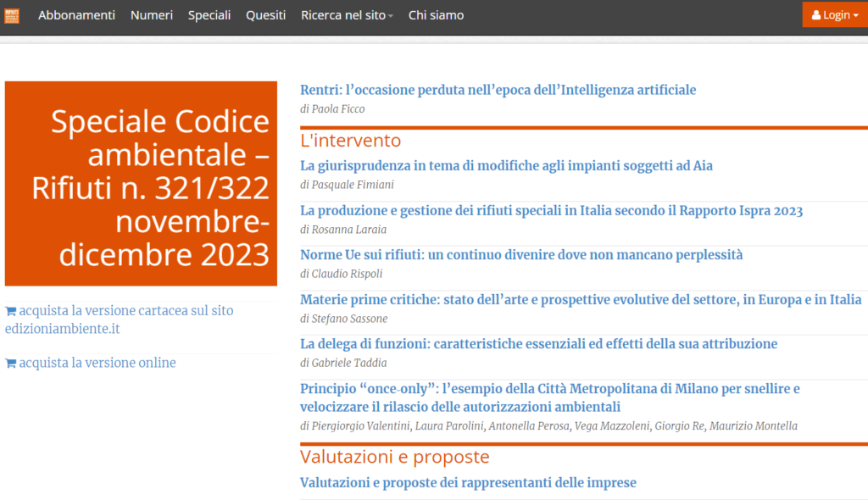
Task: Click the orange Speciale Codice ambientale banner
Action: click(142, 183)
